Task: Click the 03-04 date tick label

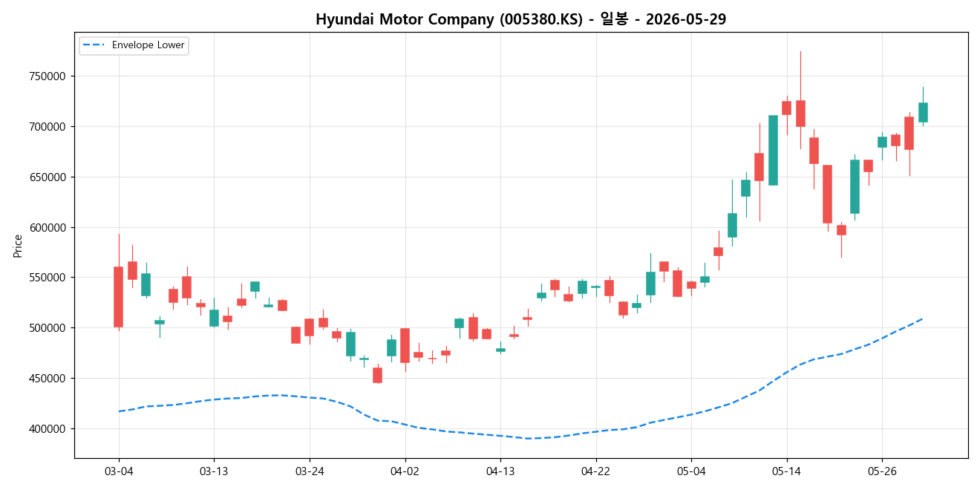Action: 119,471
